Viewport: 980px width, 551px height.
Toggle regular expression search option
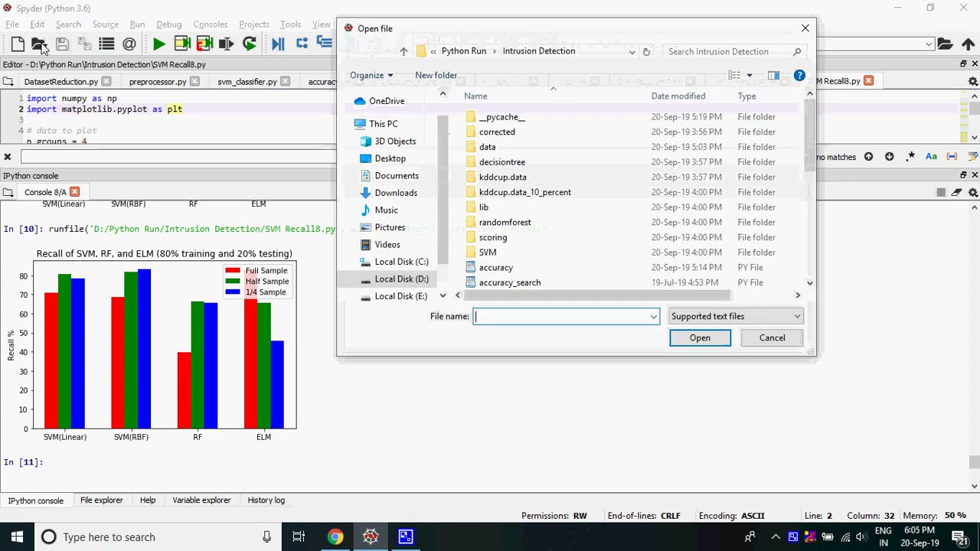click(x=910, y=156)
